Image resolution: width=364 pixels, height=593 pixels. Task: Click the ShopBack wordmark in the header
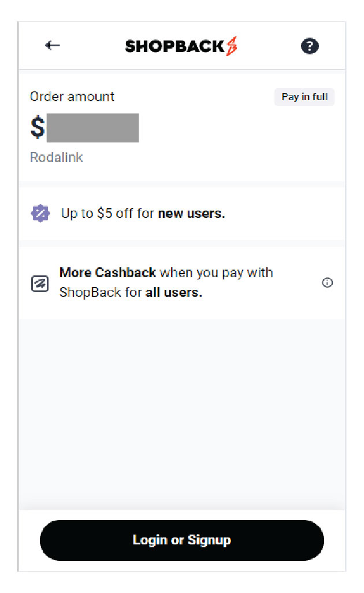click(173, 45)
